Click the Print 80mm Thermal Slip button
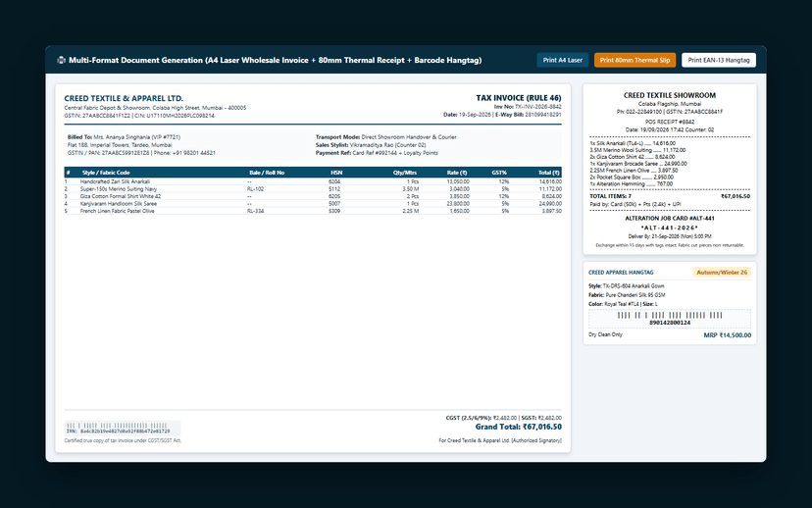812x508 pixels. 634,60
